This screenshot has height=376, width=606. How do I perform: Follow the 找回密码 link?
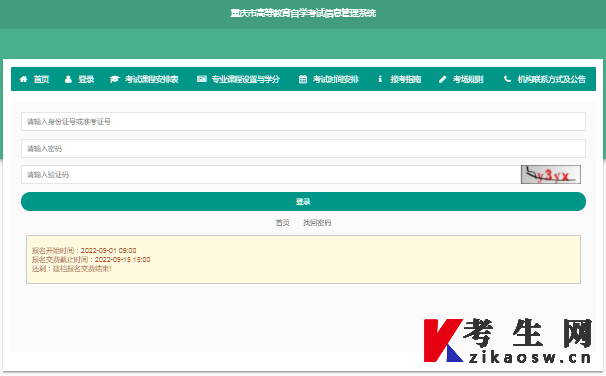(317, 223)
